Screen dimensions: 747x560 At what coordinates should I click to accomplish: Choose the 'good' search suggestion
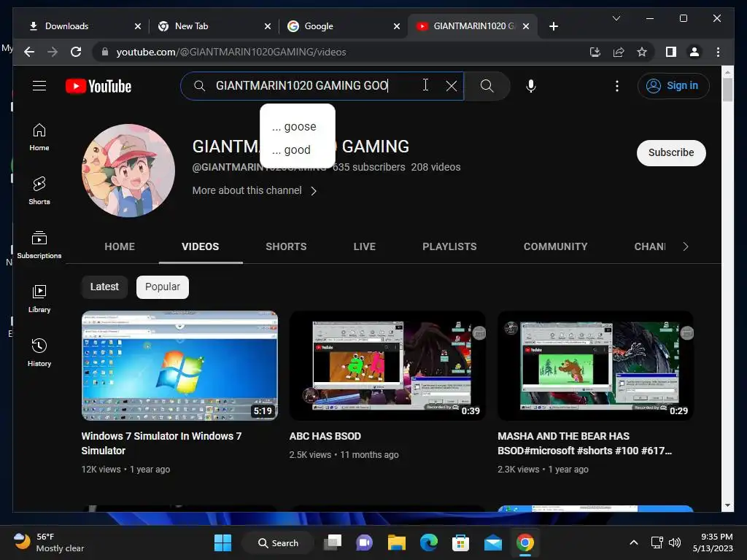[298, 150]
